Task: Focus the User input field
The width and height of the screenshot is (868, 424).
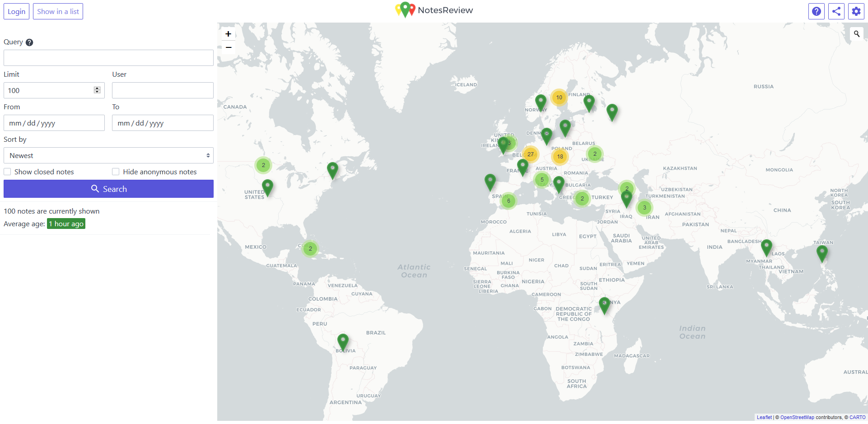Action: point(163,90)
